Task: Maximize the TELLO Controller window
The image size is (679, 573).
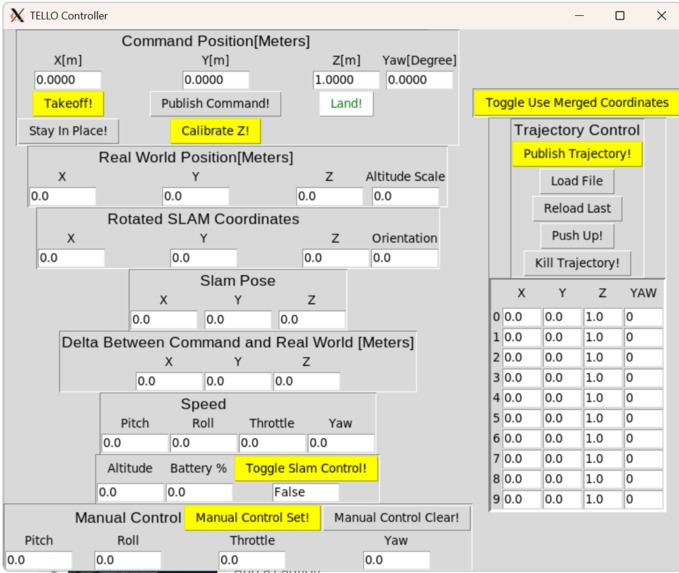Action: click(x=620, y=16)
